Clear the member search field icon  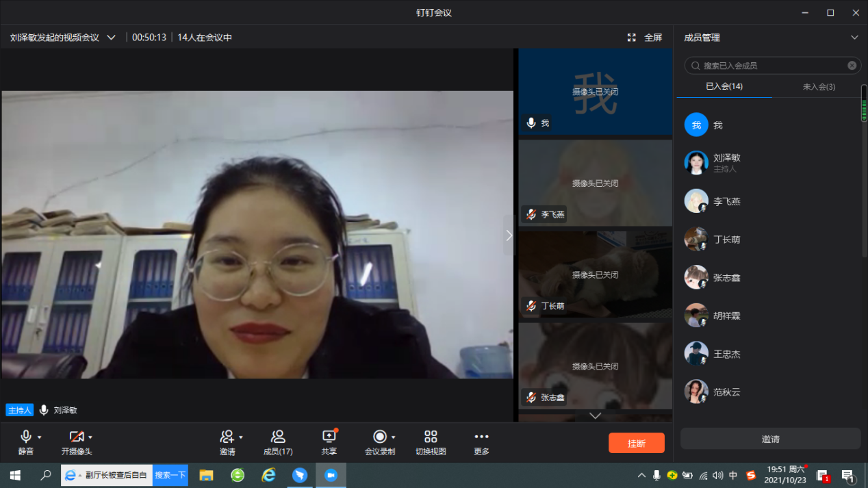(x=852, y=66)
